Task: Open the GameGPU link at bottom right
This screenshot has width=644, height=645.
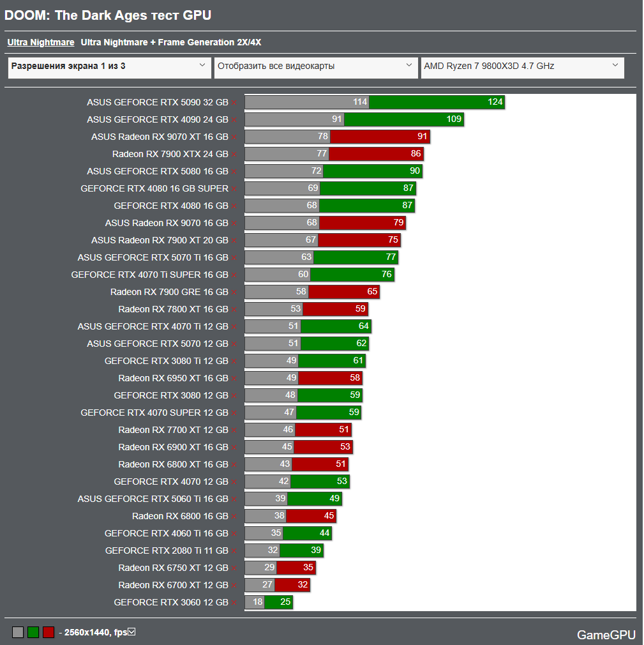Action: tap(606, 635)
